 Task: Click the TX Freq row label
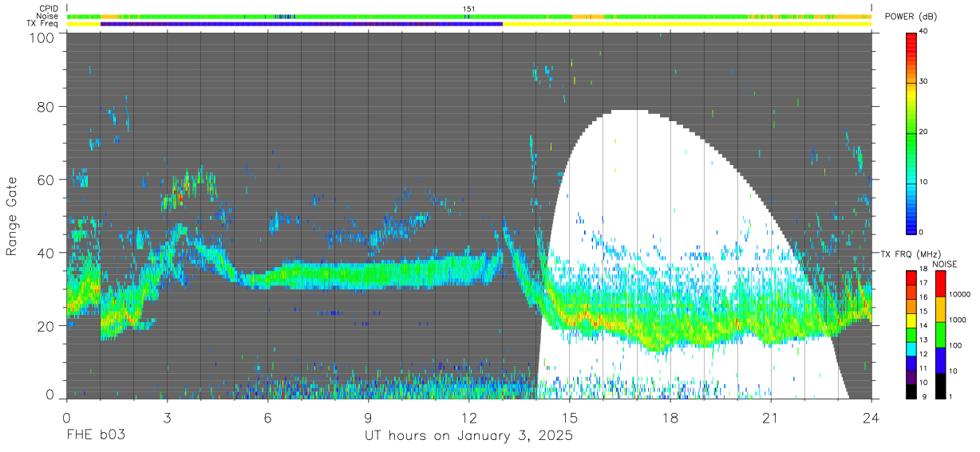tap(43, 23)
